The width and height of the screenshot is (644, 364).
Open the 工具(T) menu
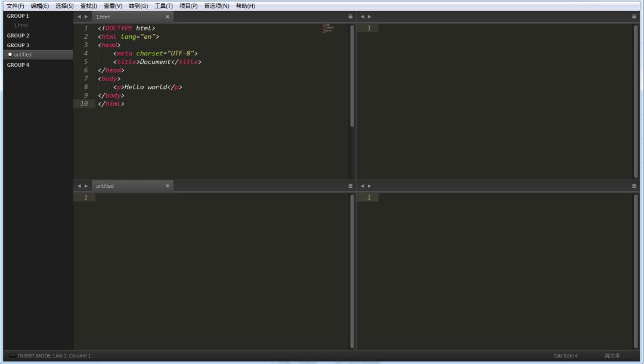point(163,6)
